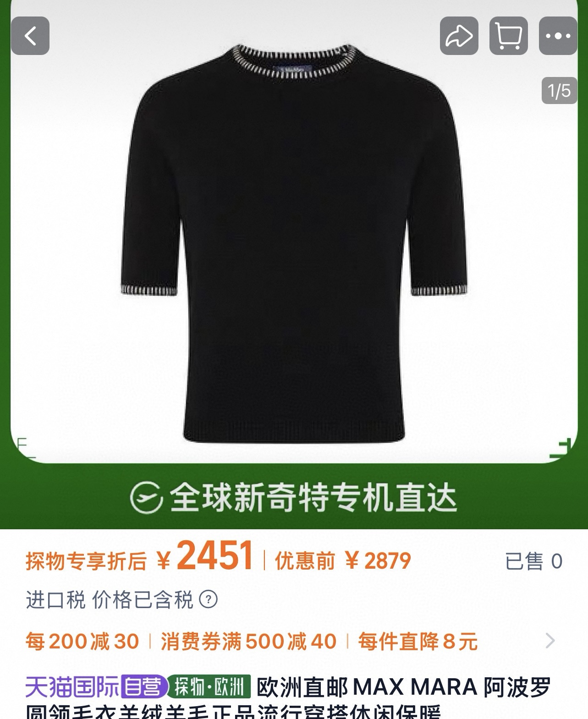Image resolution: width=588 pixels, height=719 pixels.
Task: Tap the airplane logo on green banner
Action: 146,498
